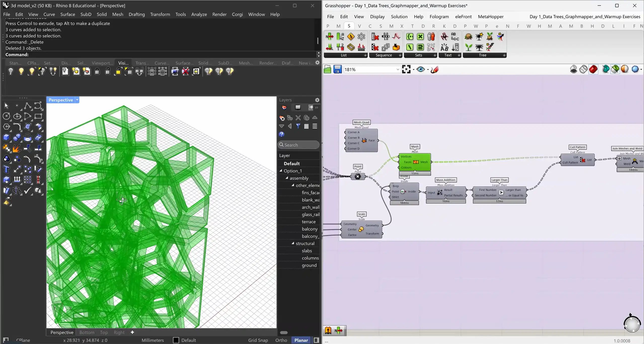
Task: Select the Text tool in Rhino's side toolbar
Action: 7,169
